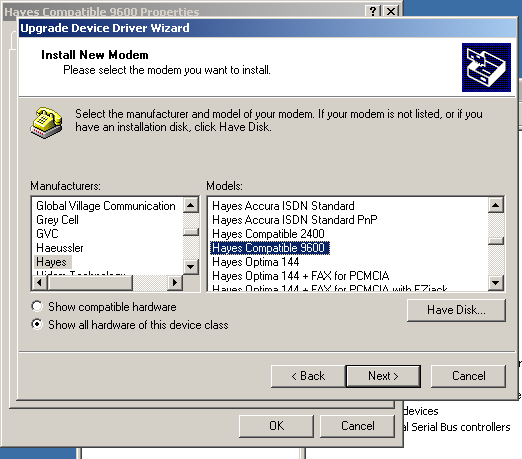The width and height of the screenshot is (522, 459).
Task: Click OK in the Properties window behind
Action: click(x=276, y=426)
